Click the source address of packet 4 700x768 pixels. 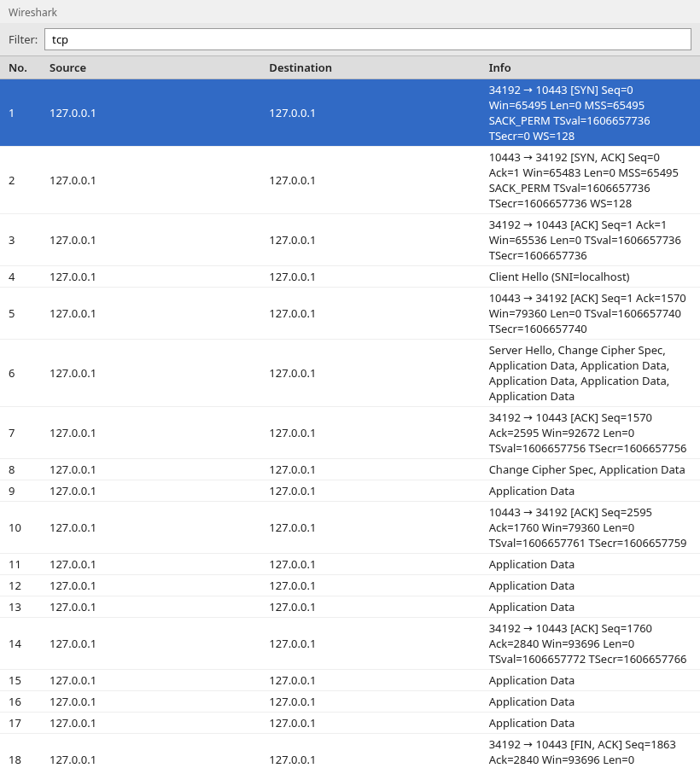(73, 276)
